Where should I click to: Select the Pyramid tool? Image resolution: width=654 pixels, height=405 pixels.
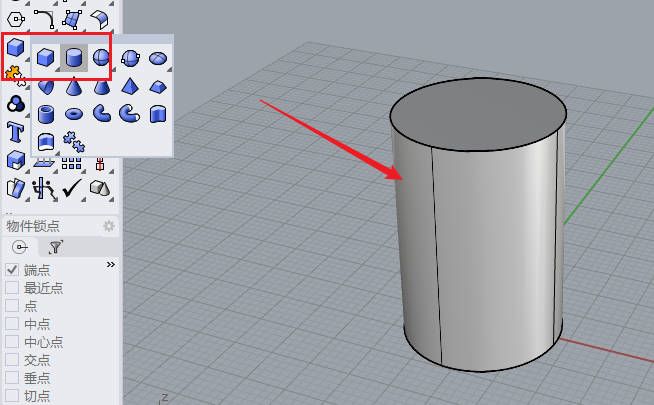(x=130, y=86)
